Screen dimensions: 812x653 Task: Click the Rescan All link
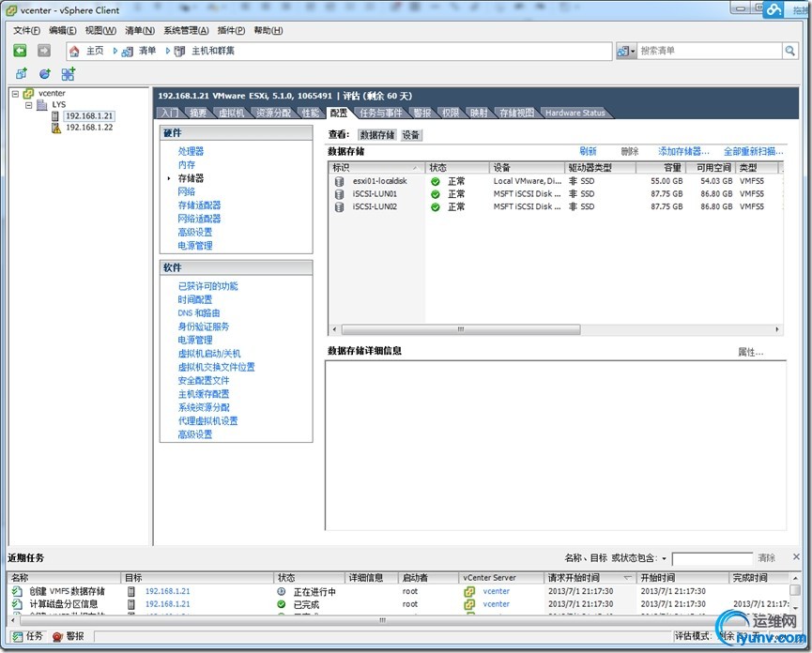(754, 151)
